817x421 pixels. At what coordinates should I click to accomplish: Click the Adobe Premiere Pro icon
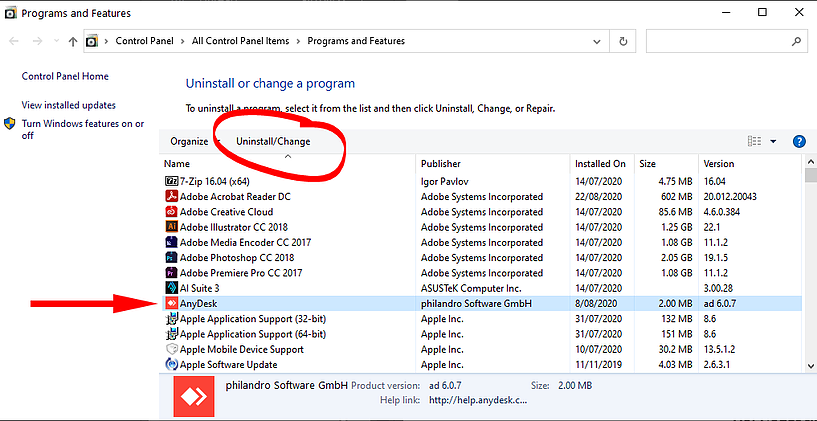171,273
